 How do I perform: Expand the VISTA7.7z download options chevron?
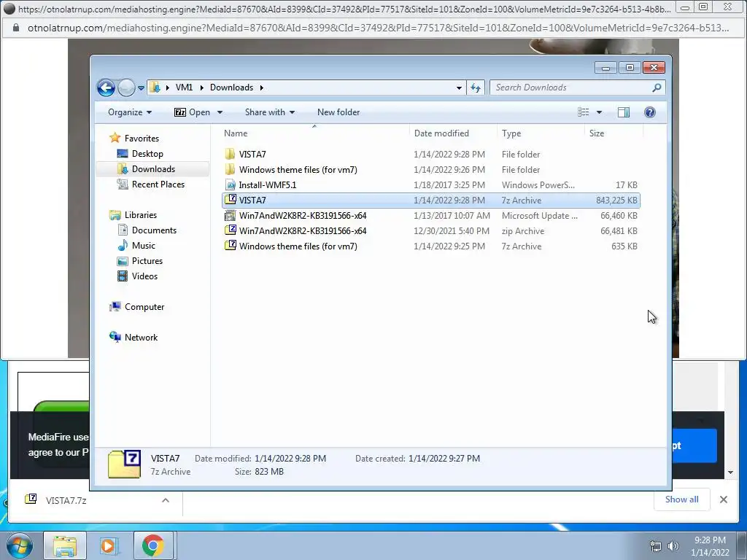click(x=166, y=500)
